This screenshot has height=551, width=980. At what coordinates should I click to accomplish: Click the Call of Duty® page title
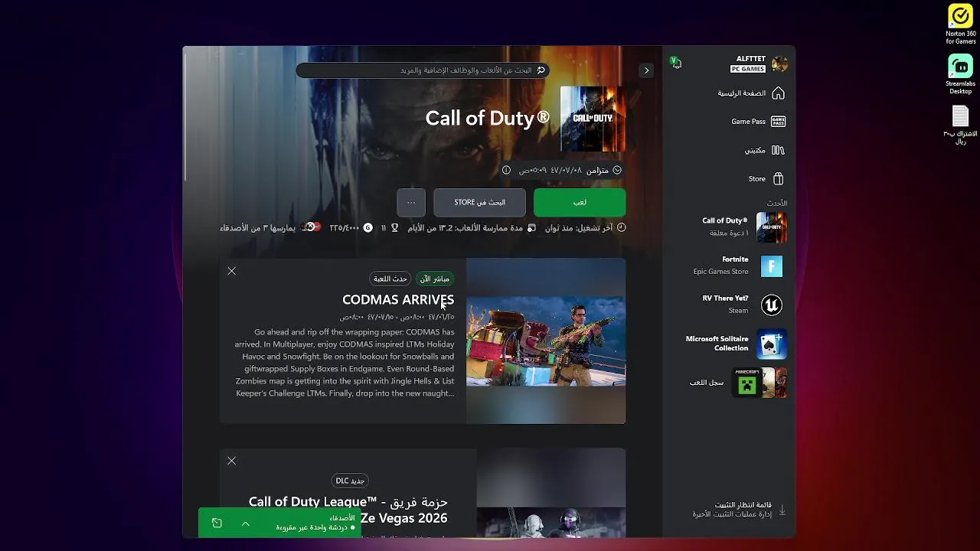(x=488, y=118)
